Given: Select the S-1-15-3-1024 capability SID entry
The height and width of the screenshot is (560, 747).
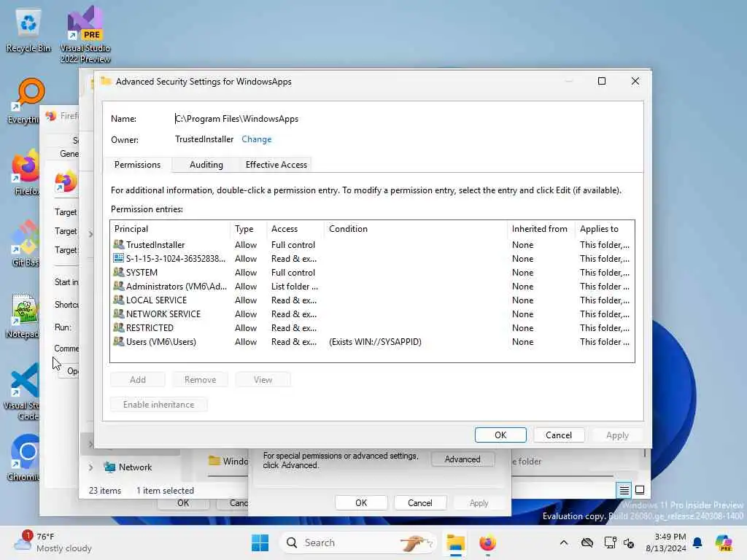Looking at the screenshot, I should pyautogui.click(x=371, y=259).
